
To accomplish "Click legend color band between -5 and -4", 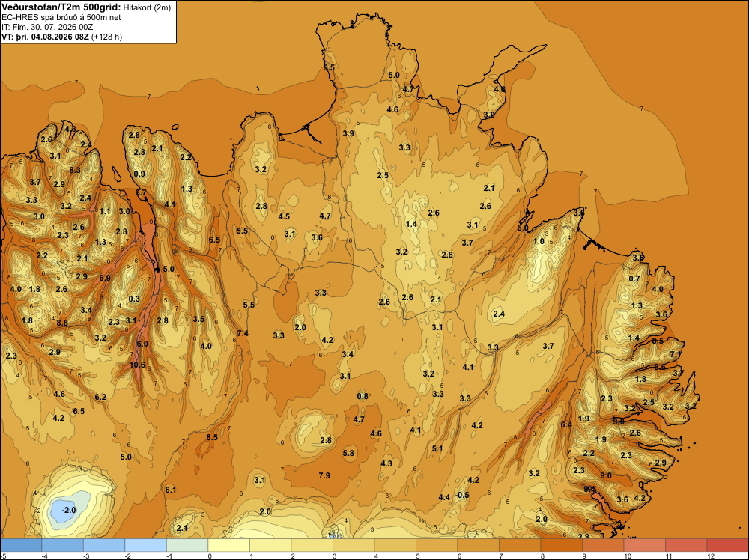I will coord(20,545).
